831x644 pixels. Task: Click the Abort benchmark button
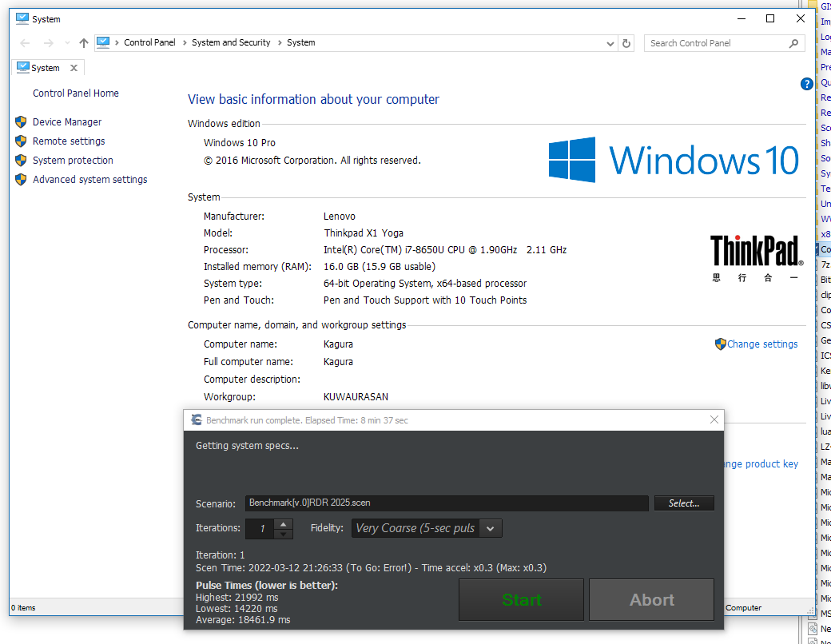651,599
